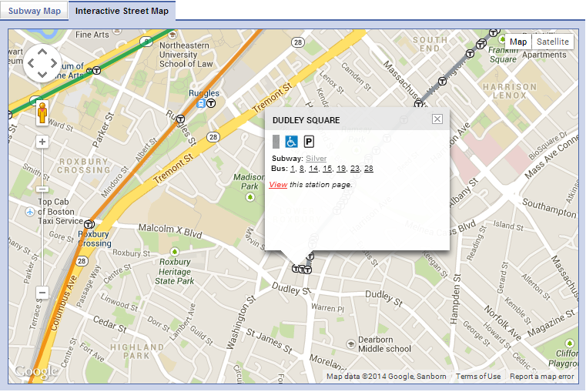Screen dimensions: 586x392
Task: Click the Dudley Square info window title
Action: click(306, 120)
